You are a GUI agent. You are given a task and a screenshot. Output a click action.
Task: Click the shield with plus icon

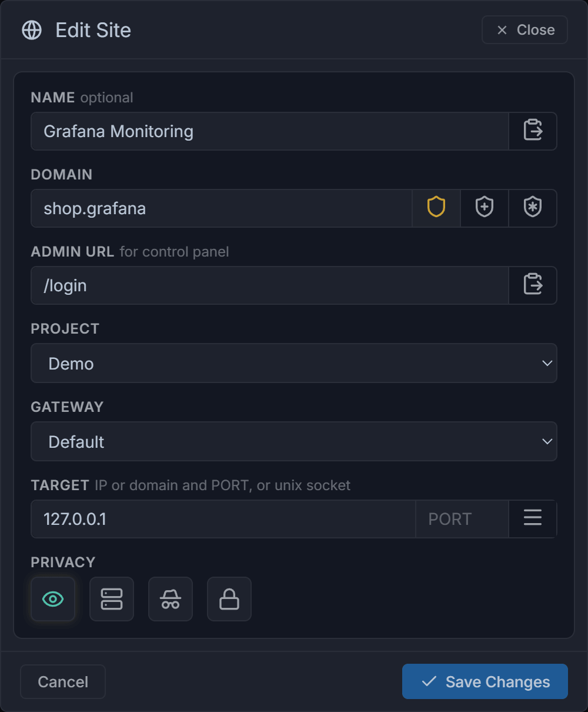(x=484, y=208)
